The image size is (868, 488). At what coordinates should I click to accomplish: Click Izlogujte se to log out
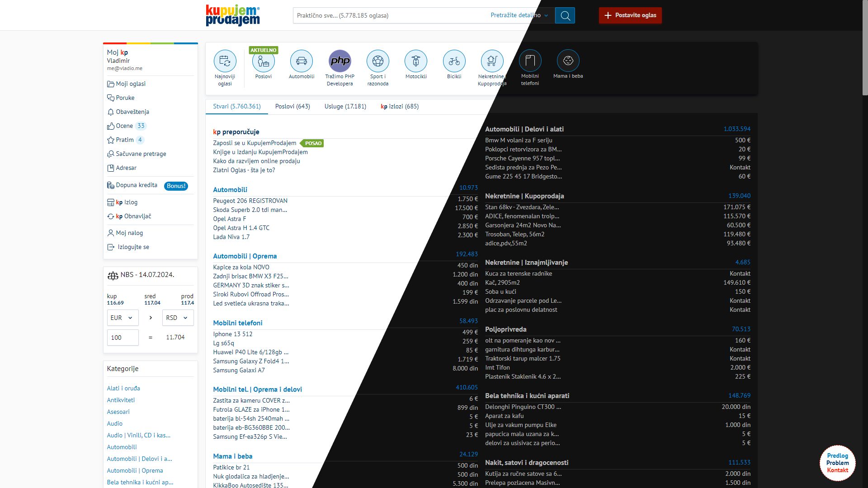[x=128, y=247]
